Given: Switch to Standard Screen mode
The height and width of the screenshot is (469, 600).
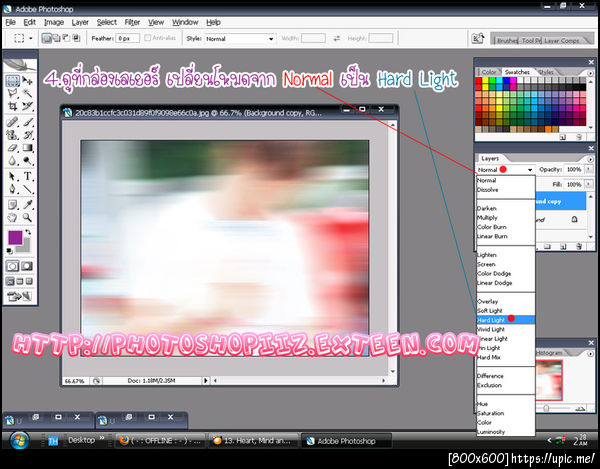Looking at the screenshot, I should [x=10, y=282].
